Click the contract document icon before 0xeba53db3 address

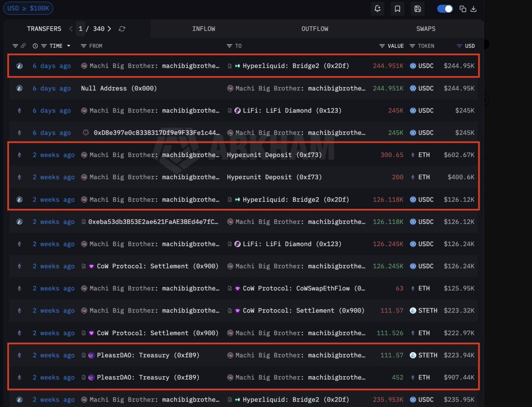(84, 222)
